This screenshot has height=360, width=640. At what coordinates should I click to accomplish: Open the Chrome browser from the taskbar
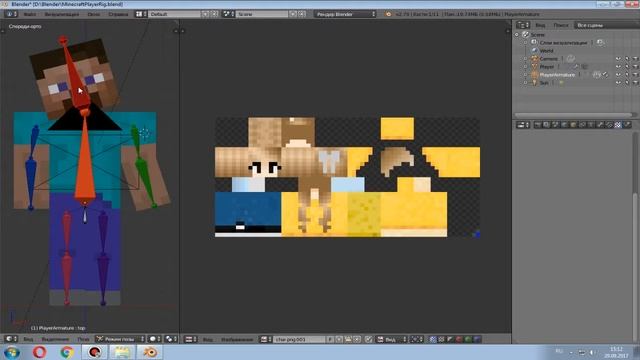67,352
